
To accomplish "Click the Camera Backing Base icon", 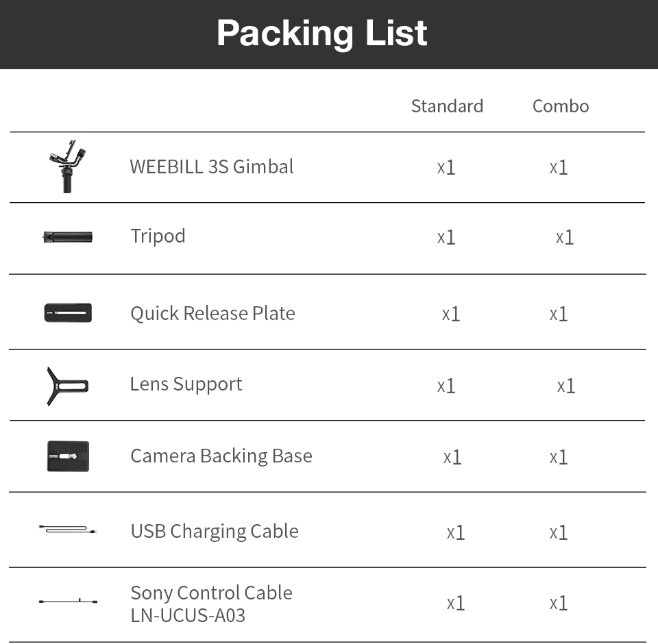I will click(x=68, y=456).
